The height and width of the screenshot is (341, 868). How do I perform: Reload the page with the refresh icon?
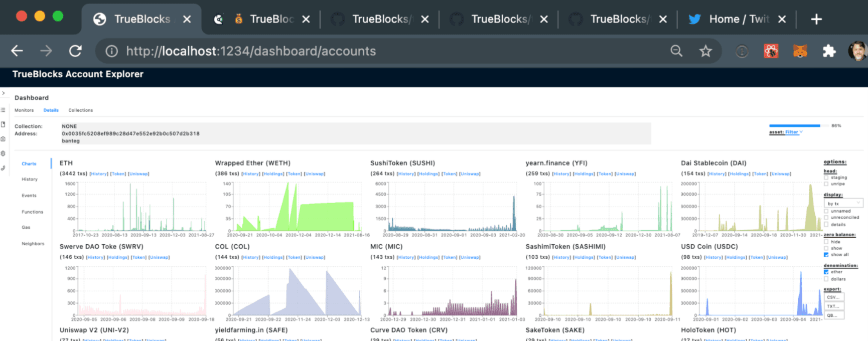75,51
